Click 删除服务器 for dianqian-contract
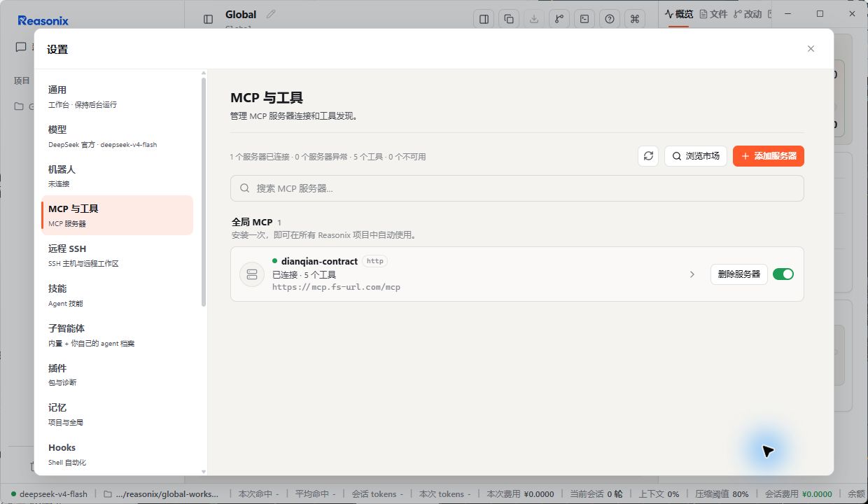868x504 pixels. point(739,274)
